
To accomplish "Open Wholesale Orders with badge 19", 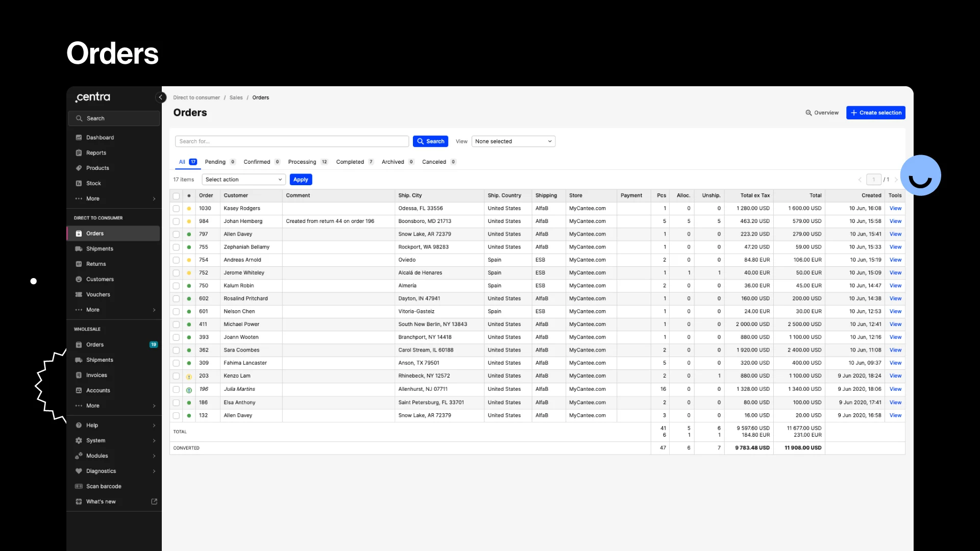I will (95, 344).
